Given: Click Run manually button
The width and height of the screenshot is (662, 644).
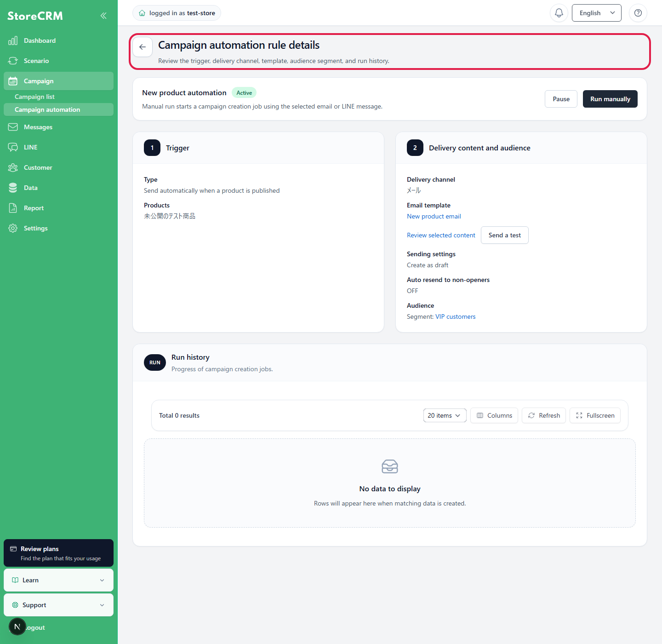Looking at the screenshot, I should [x=610, y=99].
